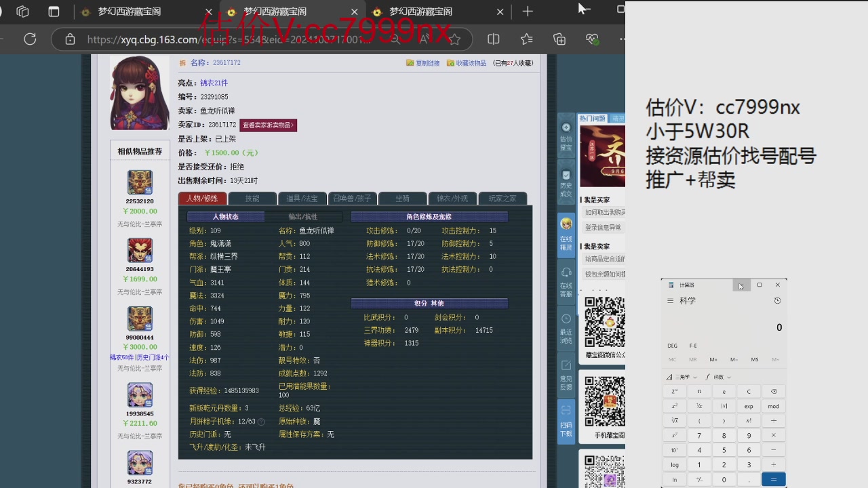Viewport: 868px width, 488px height.
Task: Toggle F-E notation in calculator
Action: point(693,346)
